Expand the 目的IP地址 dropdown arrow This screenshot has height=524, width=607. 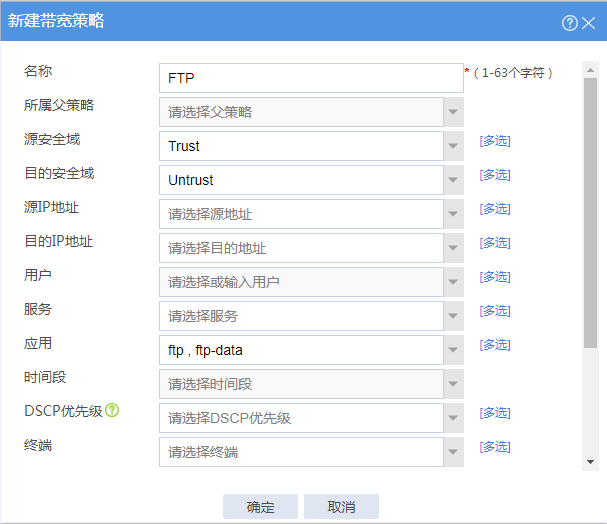tap(453, 248)
